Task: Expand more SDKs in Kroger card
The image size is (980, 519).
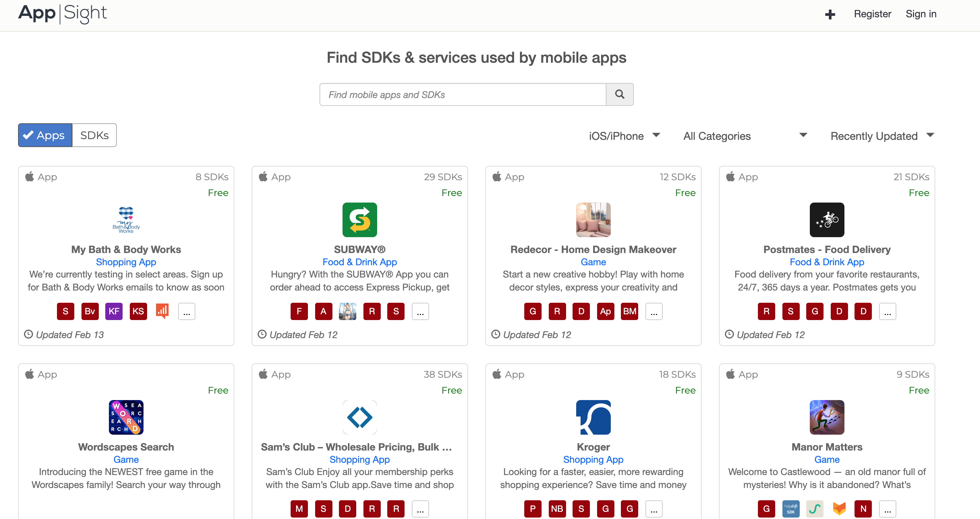Action: pos(654,509)
